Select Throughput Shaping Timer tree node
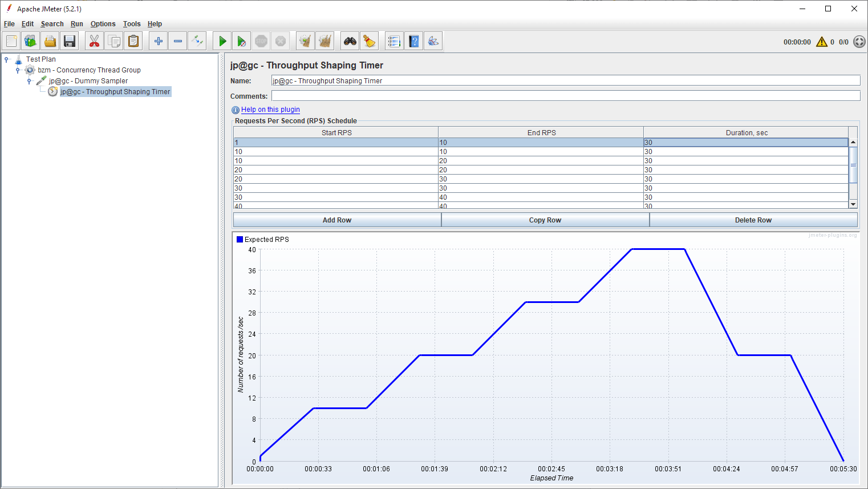The image size is (868, 489). pos(115,92)
